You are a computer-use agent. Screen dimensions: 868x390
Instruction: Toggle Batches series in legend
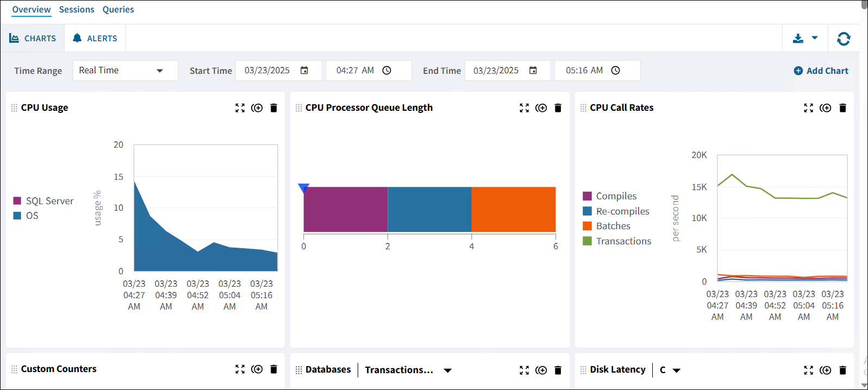point(607,226)
